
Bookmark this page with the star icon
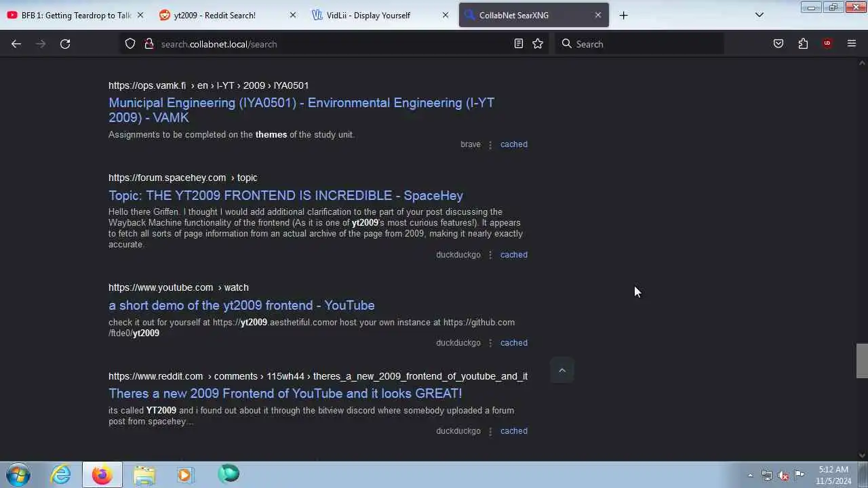tap(538, 44)
